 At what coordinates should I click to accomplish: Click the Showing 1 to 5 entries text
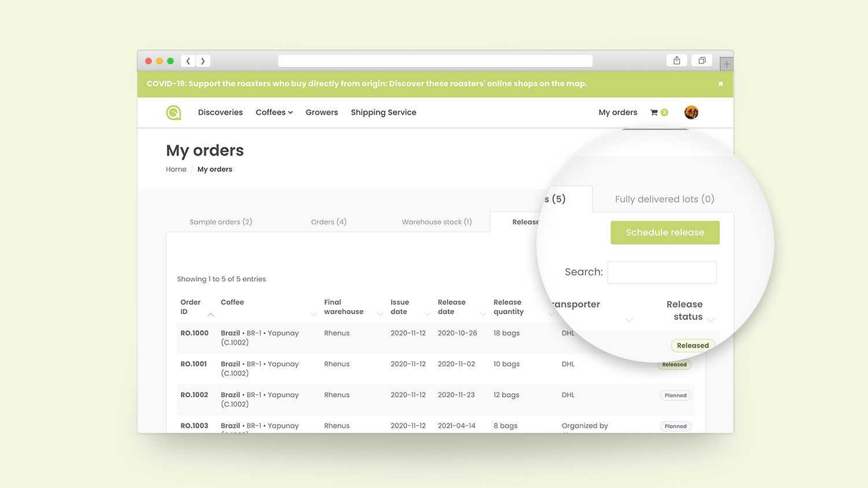pos(222,279)
